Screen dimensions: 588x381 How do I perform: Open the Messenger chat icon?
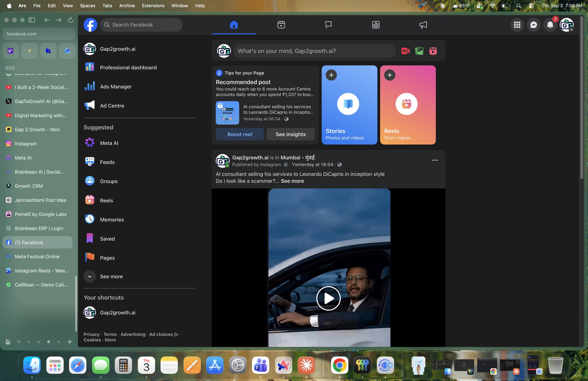click(x=533, y=25)
